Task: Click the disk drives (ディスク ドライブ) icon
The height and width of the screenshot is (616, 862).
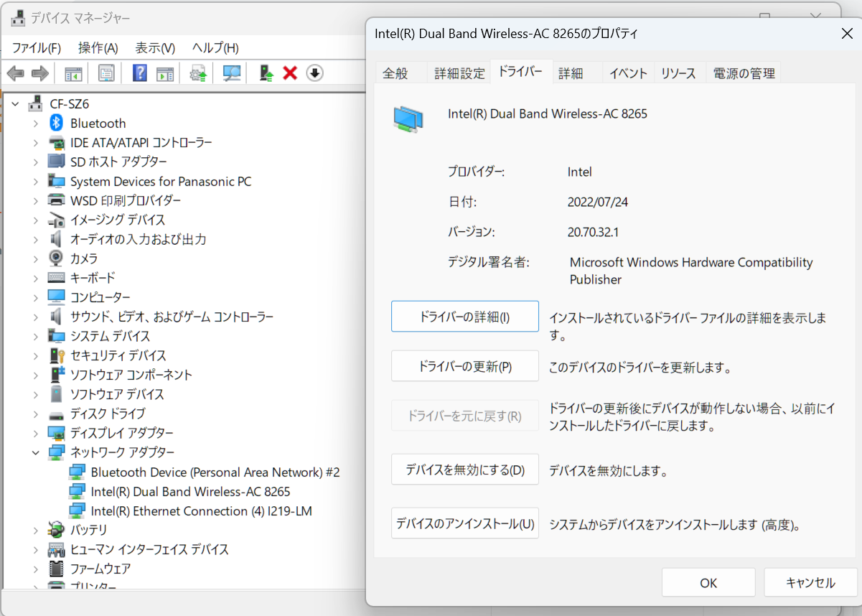Action: [x=56, y=414]
